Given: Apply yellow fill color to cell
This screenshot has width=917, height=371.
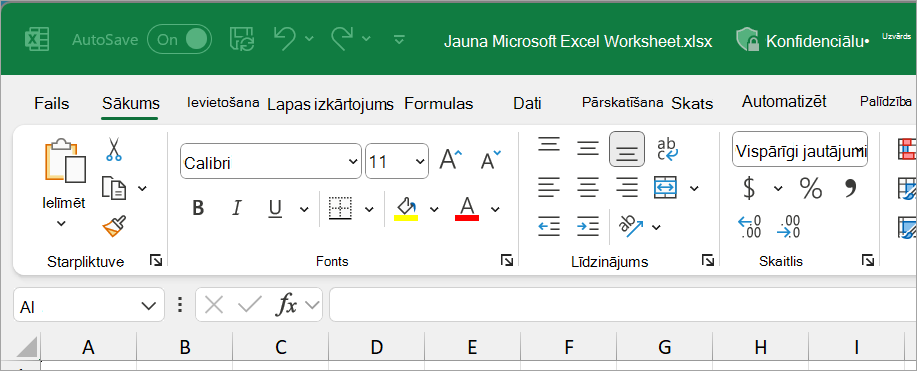Looking at the screenshot, I should [x=406, y=208].
